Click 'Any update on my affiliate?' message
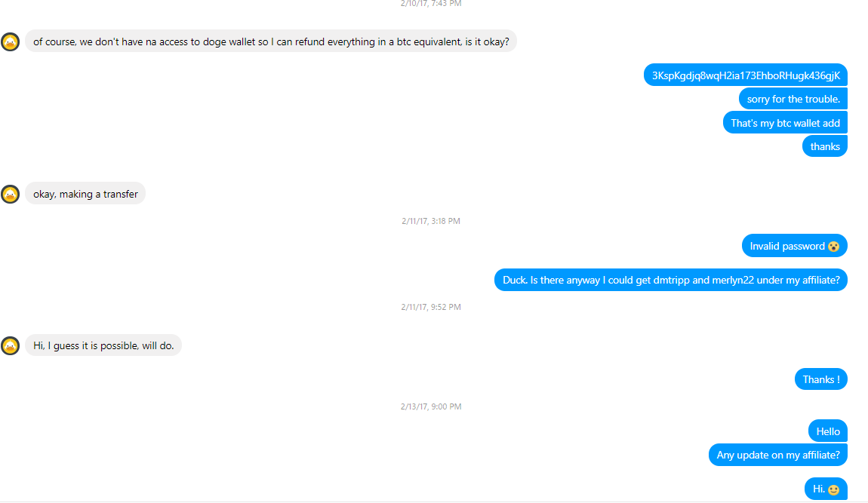 [x=777, y=455]
